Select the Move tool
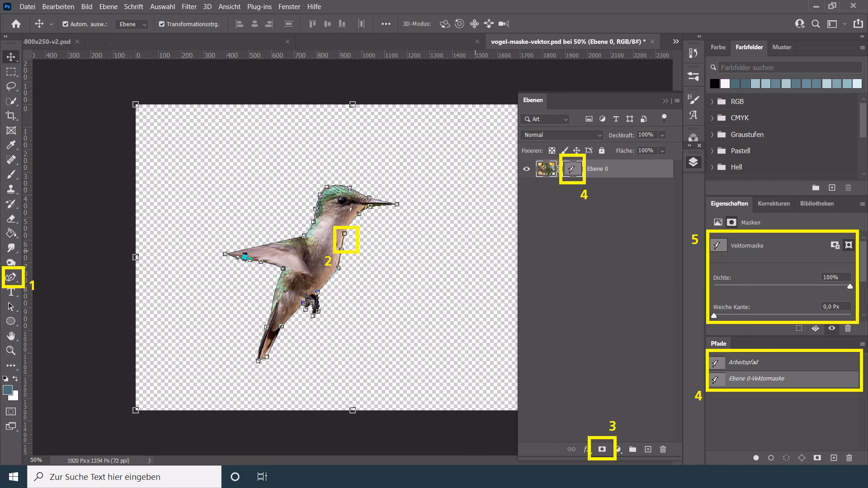 click(x=11, y=57)
